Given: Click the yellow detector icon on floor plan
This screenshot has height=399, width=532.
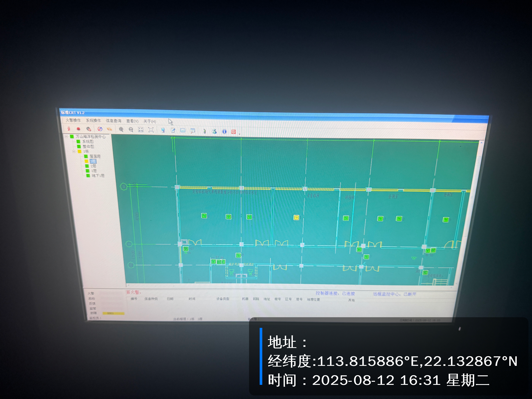Looking at the screenshot, I should coord(296,218).
